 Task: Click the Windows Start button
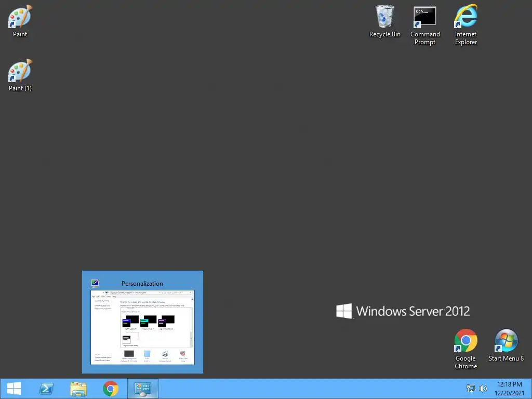coord(14,389)
